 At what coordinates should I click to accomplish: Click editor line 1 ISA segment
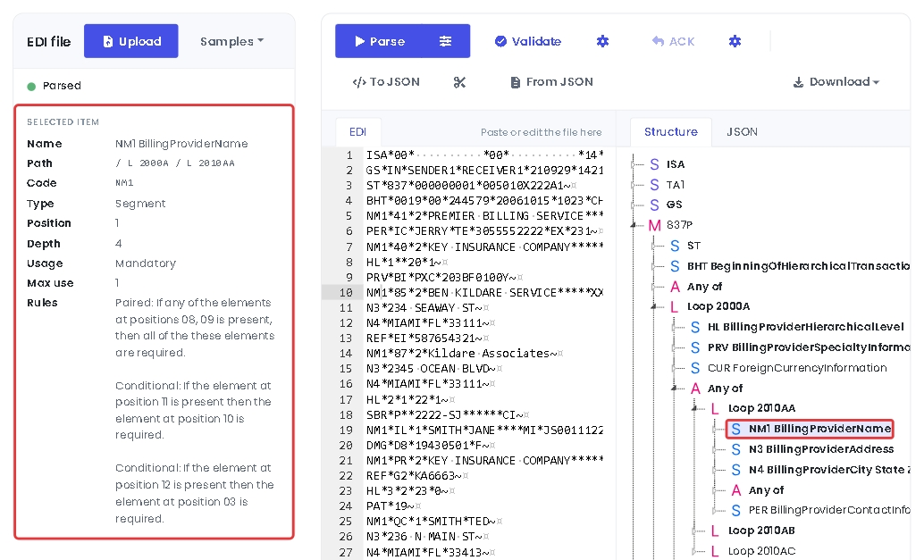coord(484,155)
